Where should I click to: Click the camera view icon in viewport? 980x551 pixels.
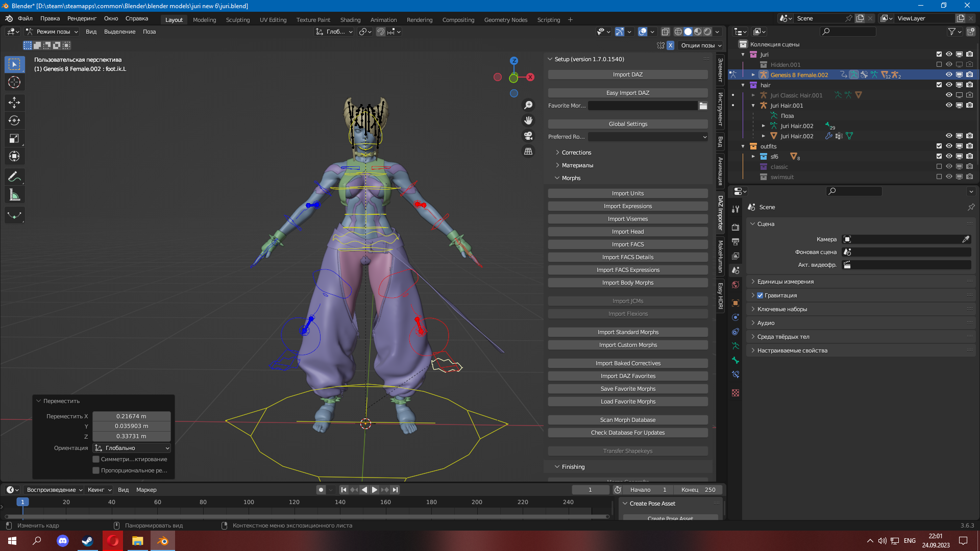point(528,136)
